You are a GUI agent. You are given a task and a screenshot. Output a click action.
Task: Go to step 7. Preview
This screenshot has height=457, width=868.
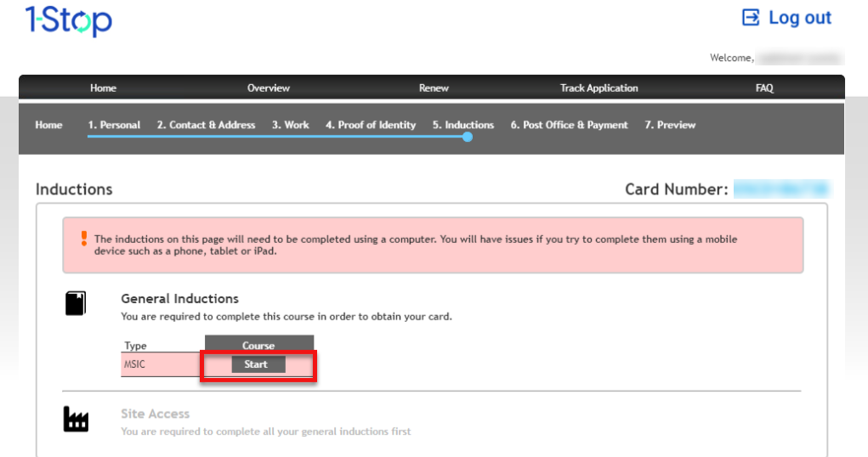coord(670,125)
